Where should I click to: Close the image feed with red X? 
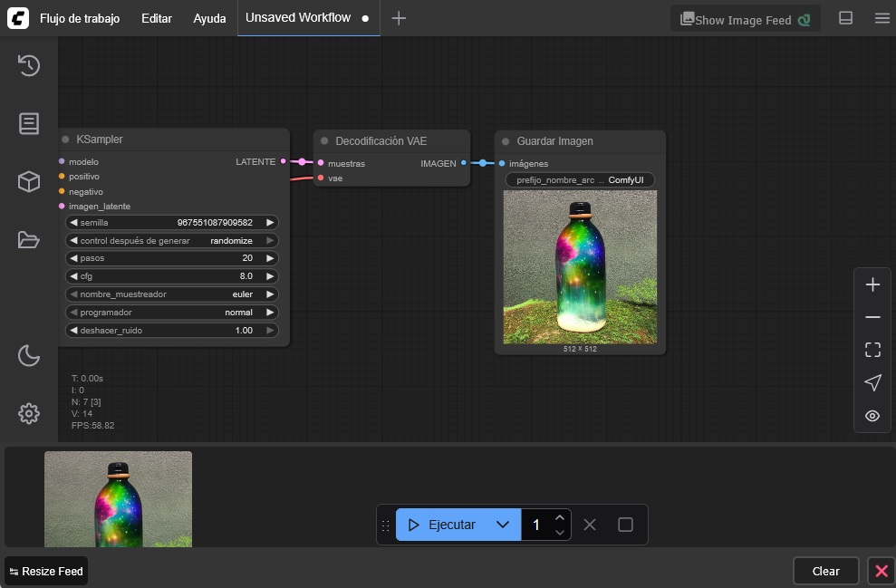tap(882, 572)
